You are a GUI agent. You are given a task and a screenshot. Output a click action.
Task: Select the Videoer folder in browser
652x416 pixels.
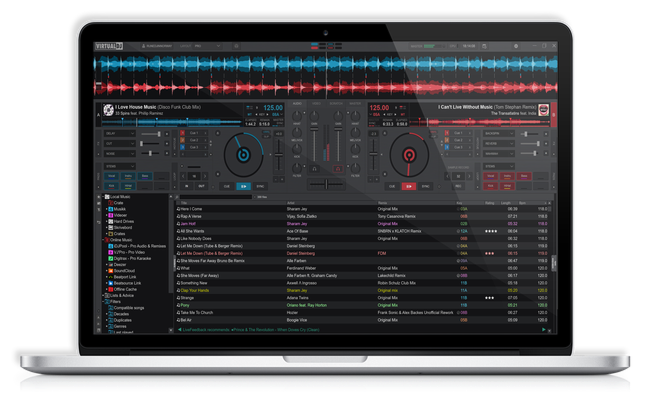[x=118, y=215]
